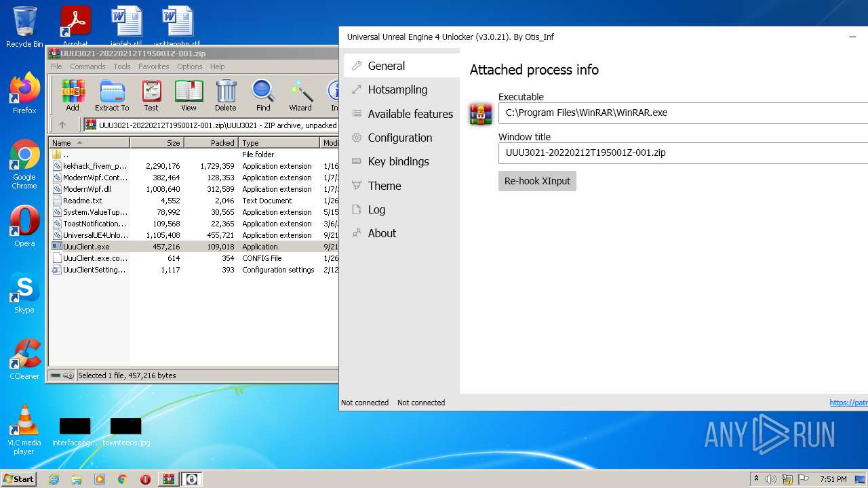
Task: Open Recycle Bin desktop icon
Action: [24, 27]
